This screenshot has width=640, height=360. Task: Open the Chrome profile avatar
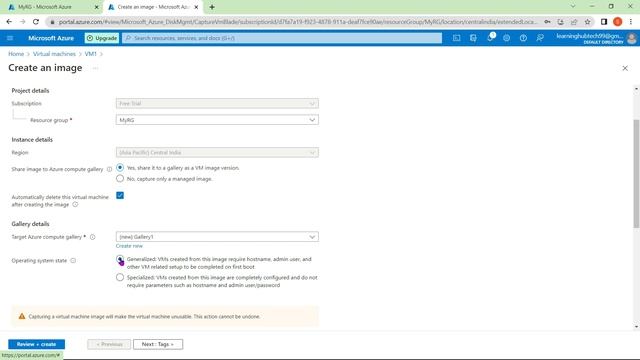pos(618,22)
